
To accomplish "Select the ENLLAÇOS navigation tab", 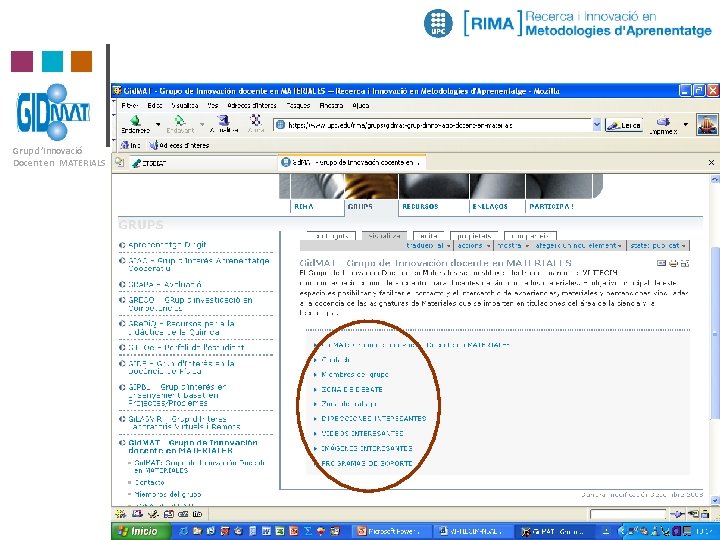I will [x=490, y=207].
